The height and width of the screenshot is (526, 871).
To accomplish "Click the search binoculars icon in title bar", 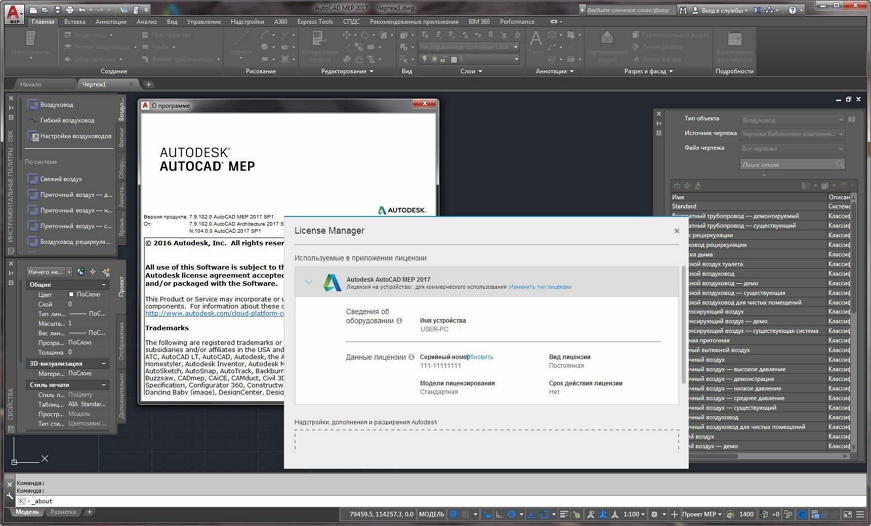I will coord(683,10).
